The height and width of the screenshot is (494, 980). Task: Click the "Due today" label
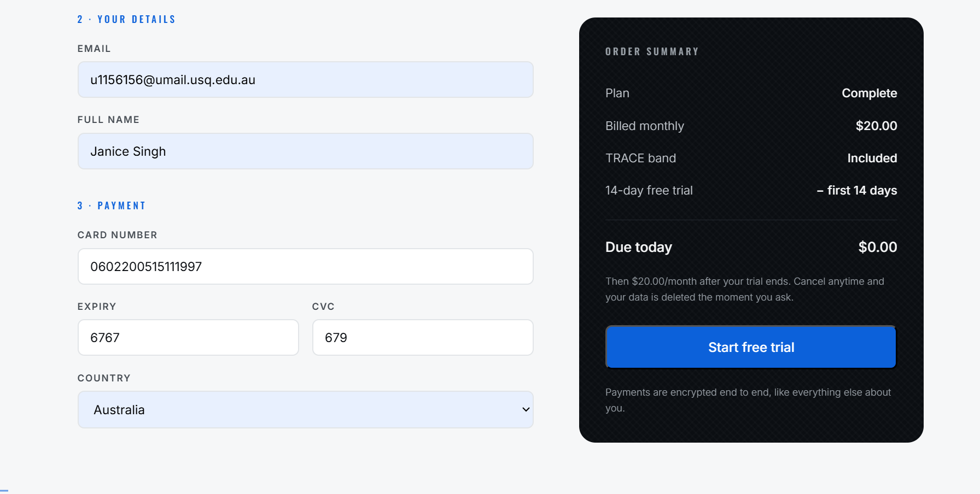point(638,247)
